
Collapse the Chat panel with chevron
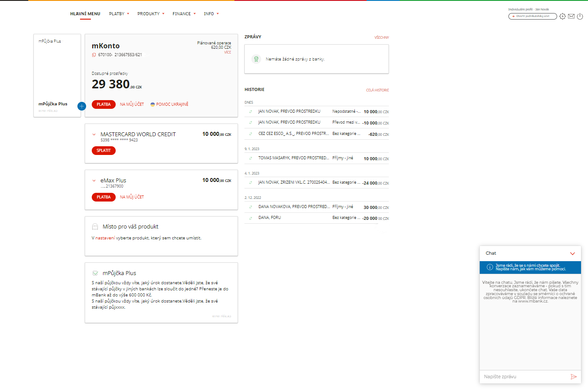coord(572,253)
